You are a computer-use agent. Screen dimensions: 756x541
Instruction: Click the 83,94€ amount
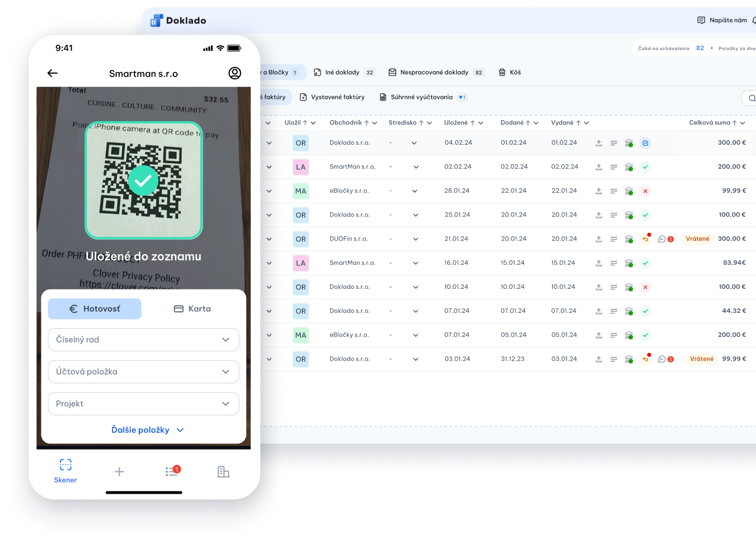tap(734, 263)
